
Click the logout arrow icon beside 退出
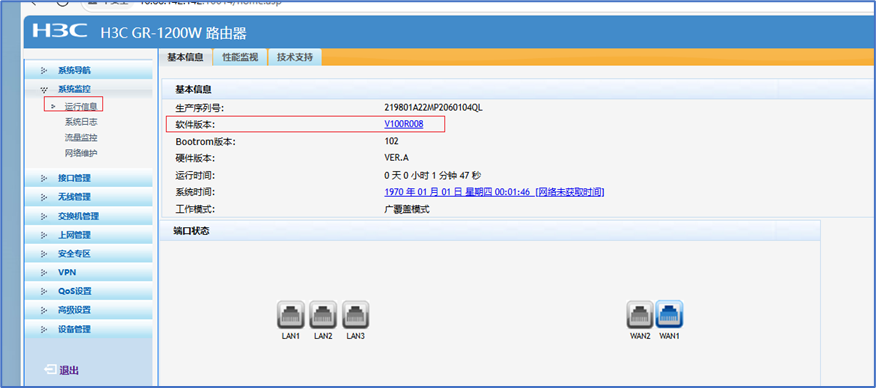pyautogui.click(x=50, y=370)
